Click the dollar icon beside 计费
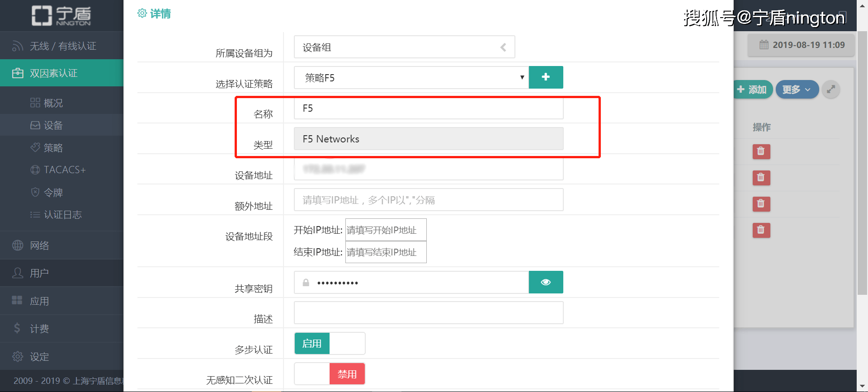Image resolution: width=868 pixels, height=392 pixels. click(17, 328)
